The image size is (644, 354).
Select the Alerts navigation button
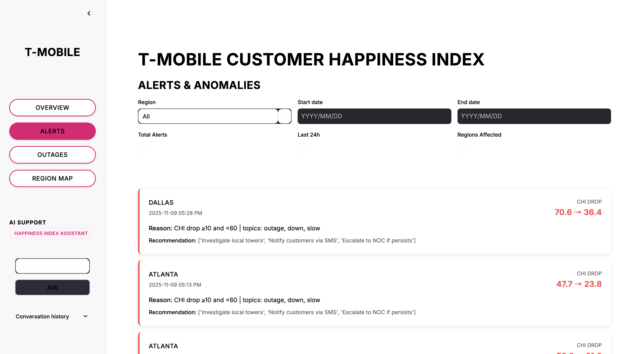[53, 131]
